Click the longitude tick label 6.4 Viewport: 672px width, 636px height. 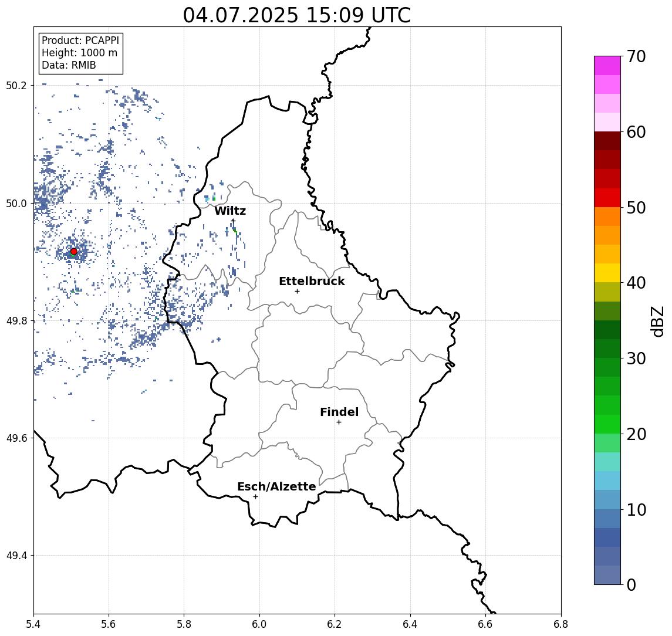pyautogui.click(x=410, y=624)
